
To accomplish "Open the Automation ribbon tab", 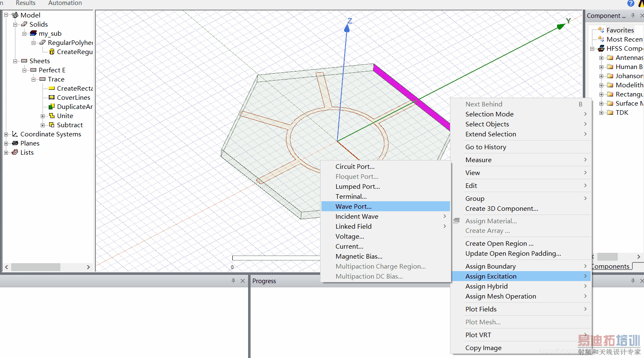I will [65, 3].
